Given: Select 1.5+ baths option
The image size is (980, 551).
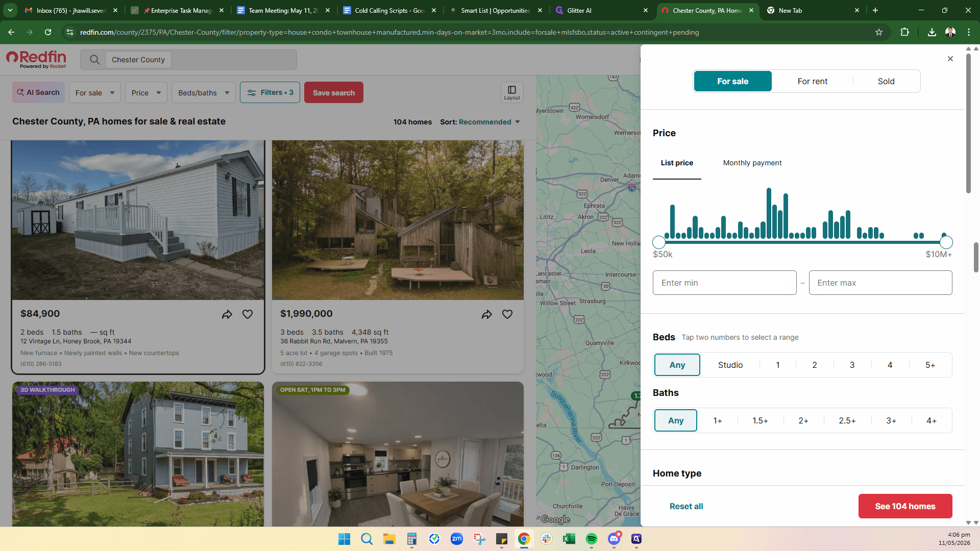Looking at the screenshot, I should tap(760, 420).
